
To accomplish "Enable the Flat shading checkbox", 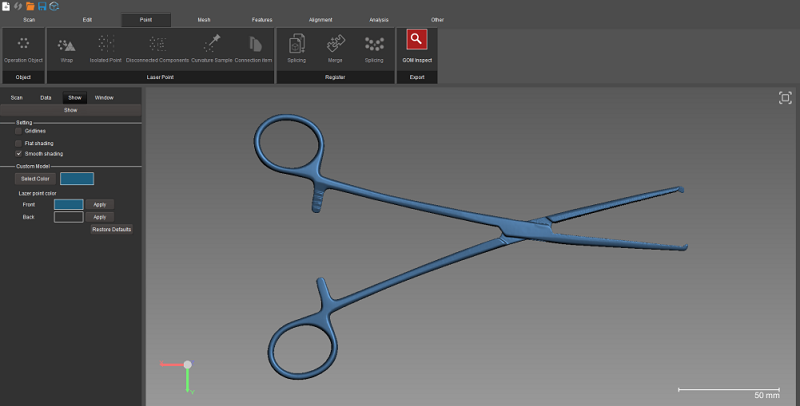I will coord(19,143).
